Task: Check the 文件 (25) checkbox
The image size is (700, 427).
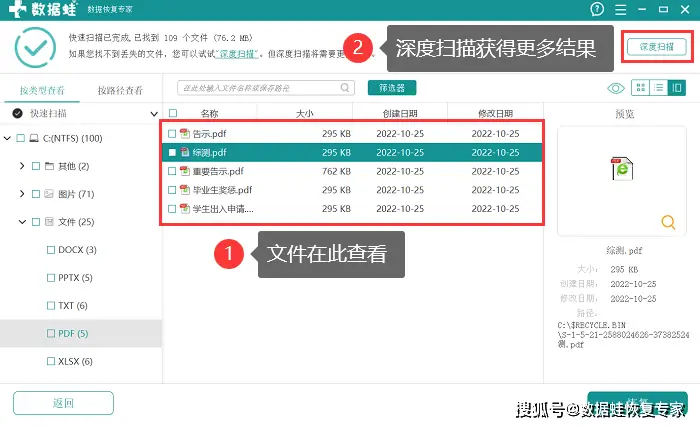Action: (x=36, y=222)
